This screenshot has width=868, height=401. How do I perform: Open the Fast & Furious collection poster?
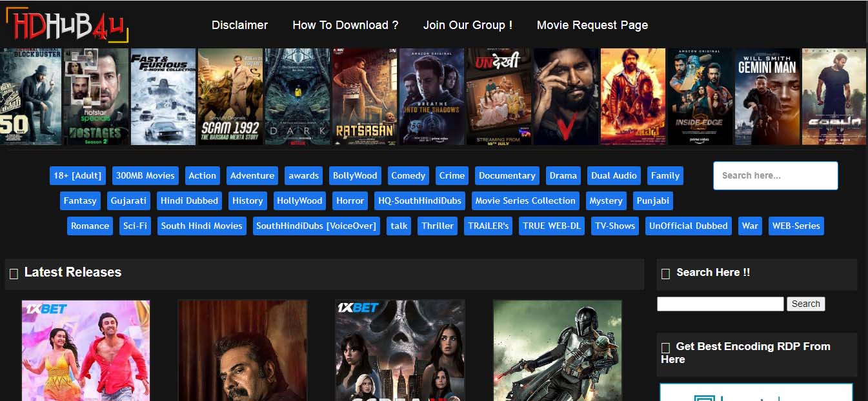point(163,97)
